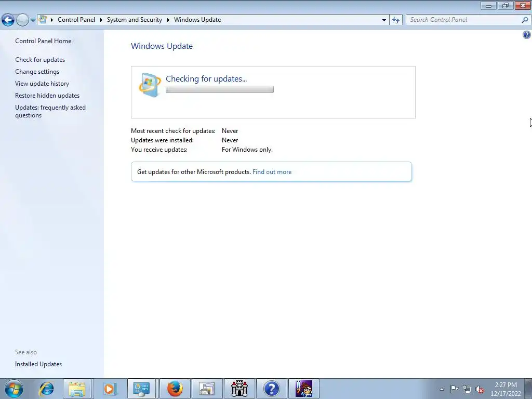Select the Control Panel breadcrumb

coord(76,20)
